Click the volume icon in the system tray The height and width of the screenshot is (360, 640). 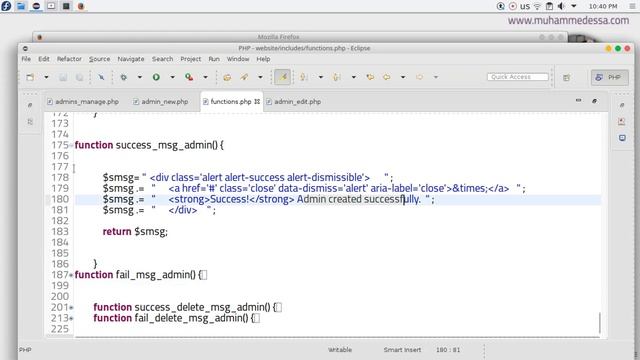coord(562,6)
